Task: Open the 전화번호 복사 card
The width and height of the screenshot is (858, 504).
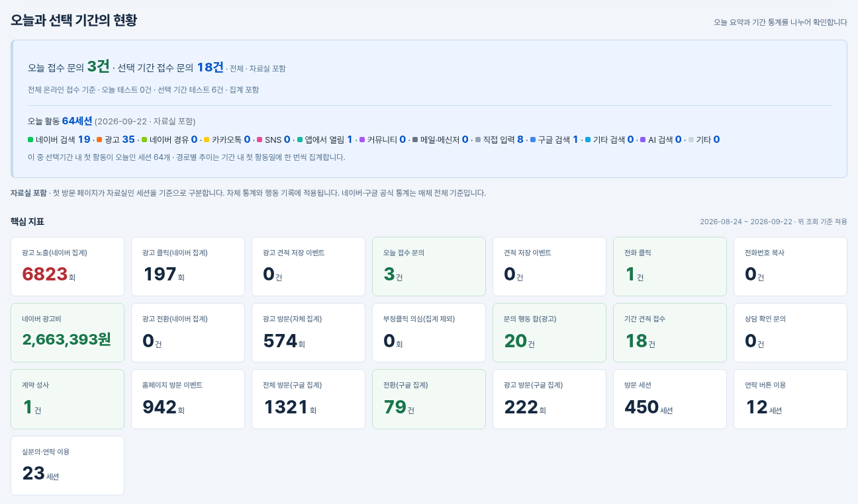Action: tap(790, 267)
